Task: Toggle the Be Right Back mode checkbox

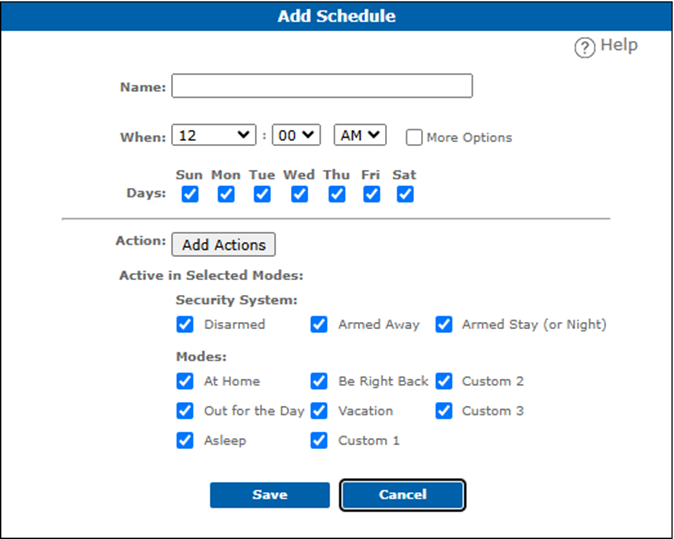Action: point(319,381)
